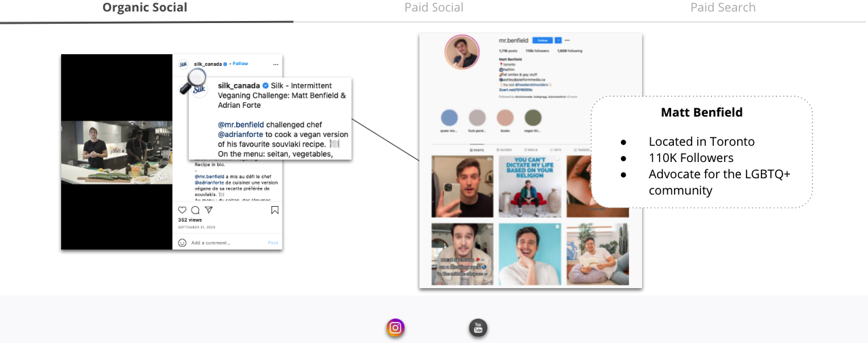
Task: Click the share paper-plane icon on the post
Action: [x=207, y=210]
